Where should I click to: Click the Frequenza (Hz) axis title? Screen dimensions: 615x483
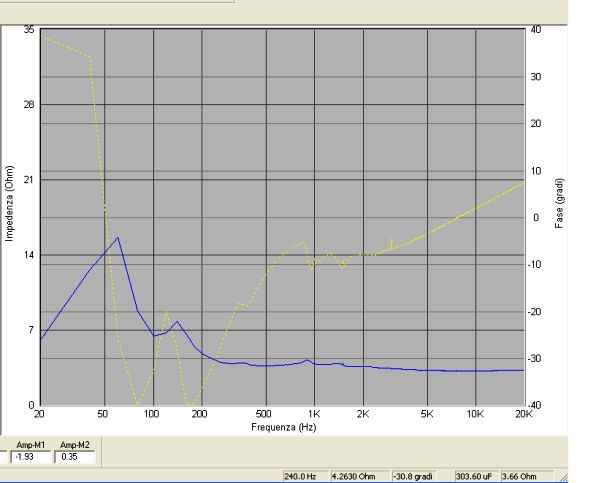pyautogui.click(x=284, y=427)
